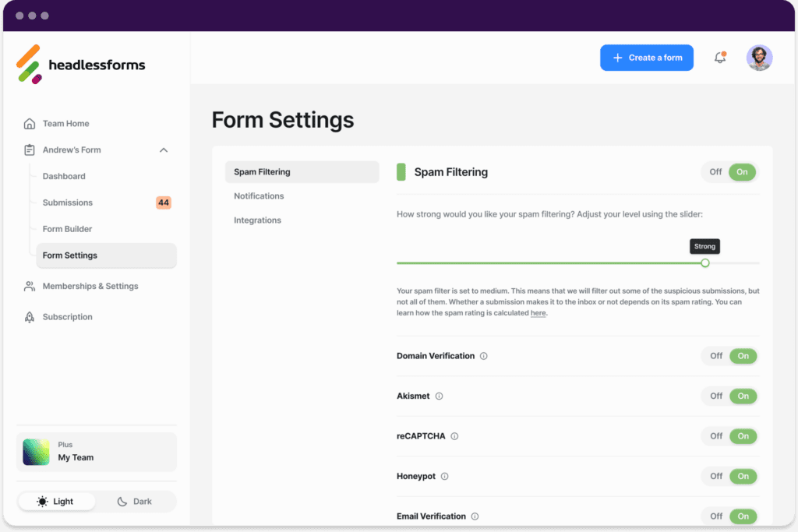Click the Akismet info icon
Screen dimensions: 798x532
(439, 396)
